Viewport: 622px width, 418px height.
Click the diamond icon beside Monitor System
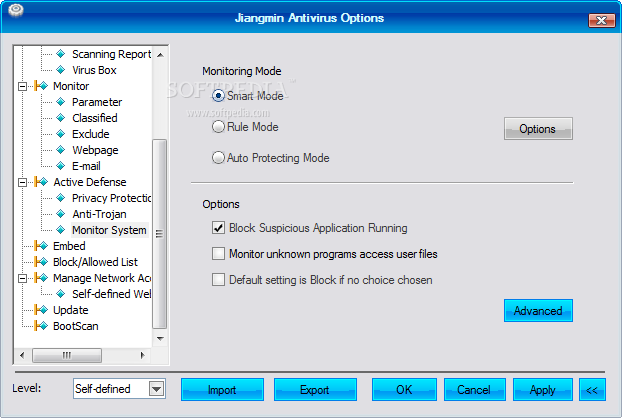(61, 230)
